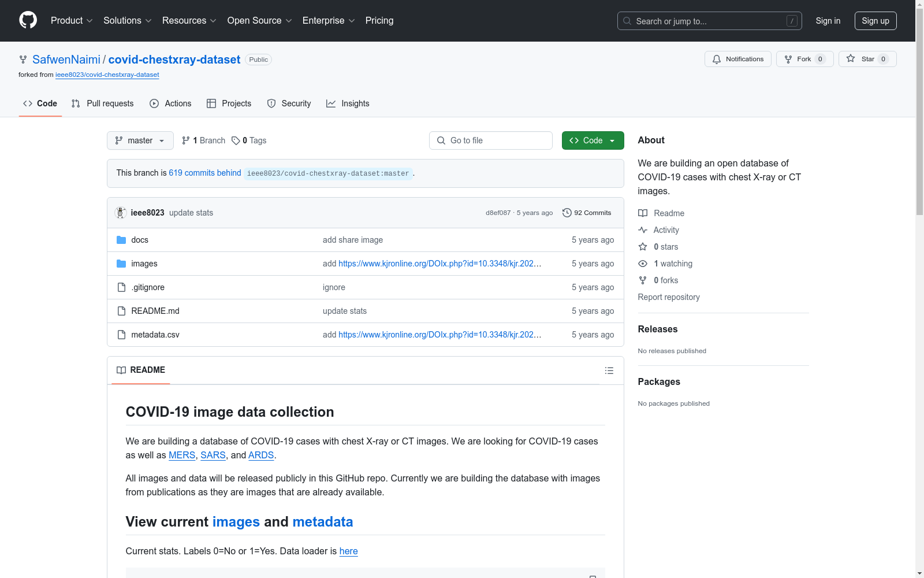
Task: Click the Sign in link
Action: point(828,21)
